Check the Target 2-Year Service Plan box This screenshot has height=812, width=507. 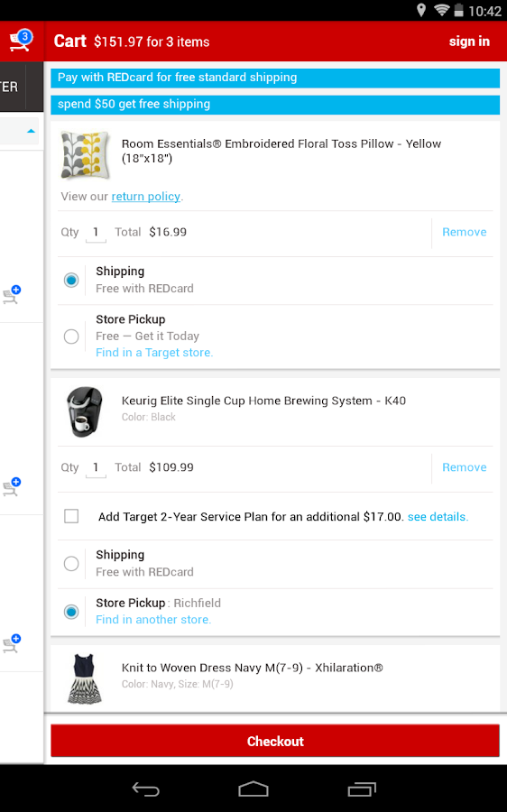coord(71,516)
